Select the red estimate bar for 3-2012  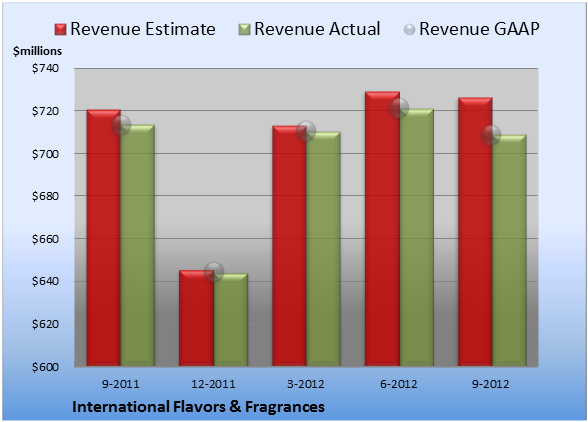(289, 246)
